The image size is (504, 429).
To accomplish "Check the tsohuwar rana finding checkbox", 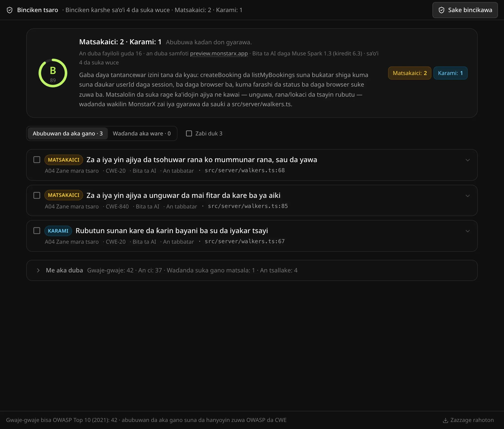I will click(37, 160).
